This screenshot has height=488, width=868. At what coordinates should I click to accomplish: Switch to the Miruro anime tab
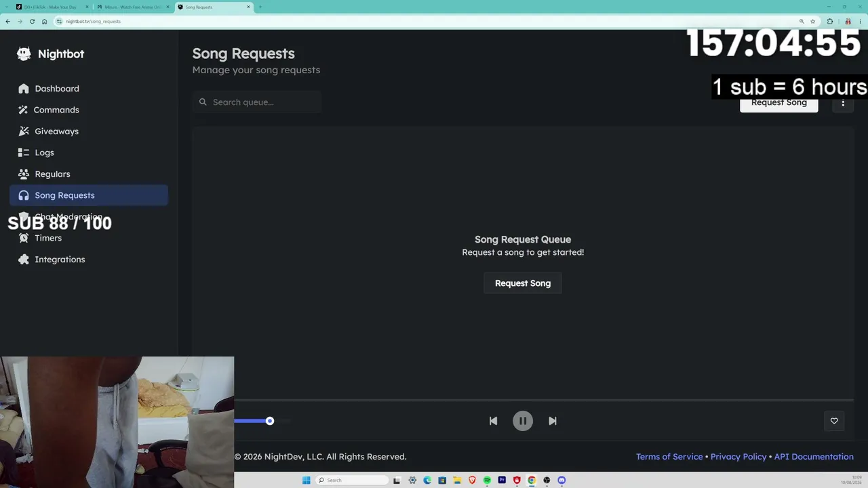point(132,7)
